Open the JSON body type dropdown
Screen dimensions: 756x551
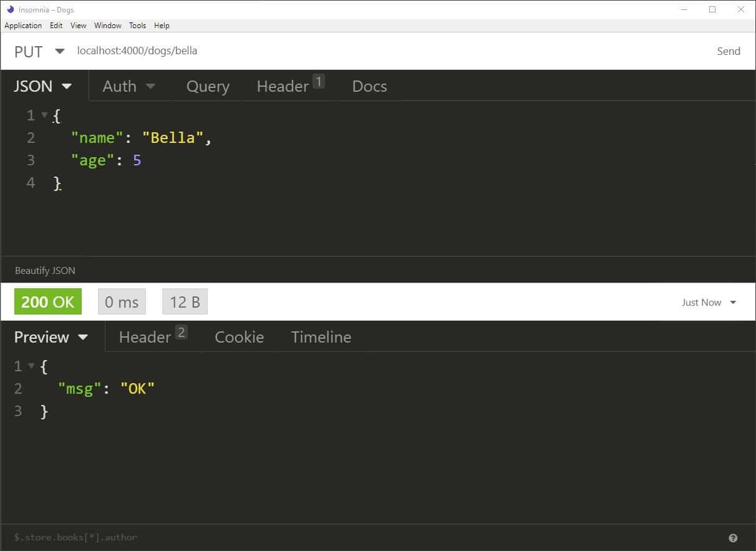click(43, 86)
